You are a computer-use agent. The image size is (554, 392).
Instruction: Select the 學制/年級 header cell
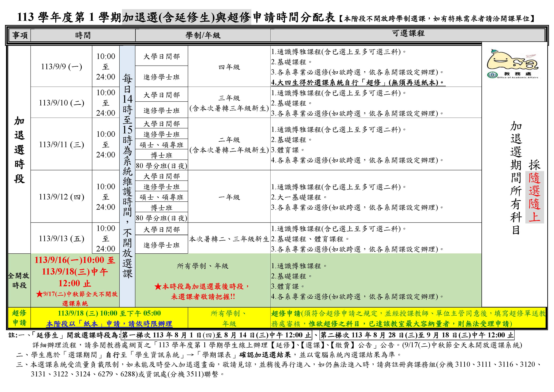pos(203,36)
